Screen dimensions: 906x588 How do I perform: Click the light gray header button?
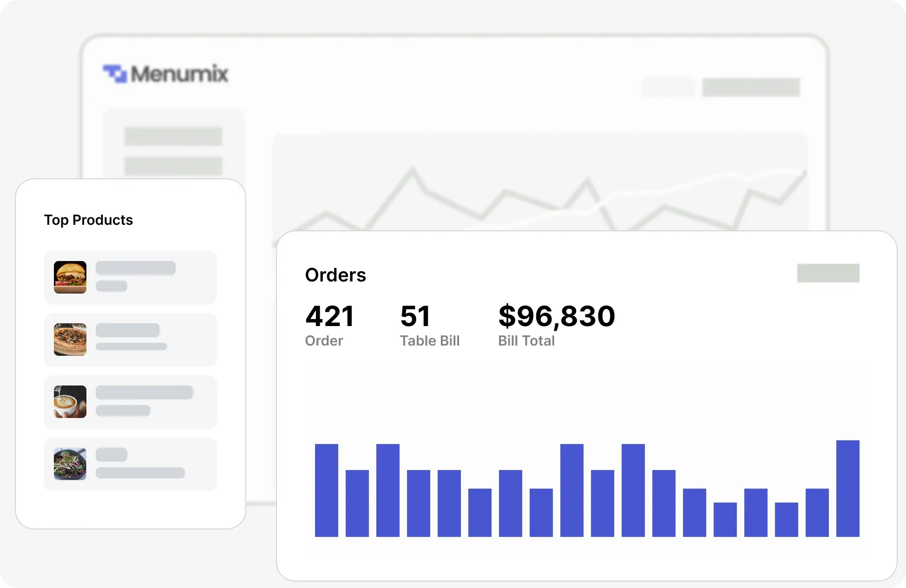tap(668, 87)
